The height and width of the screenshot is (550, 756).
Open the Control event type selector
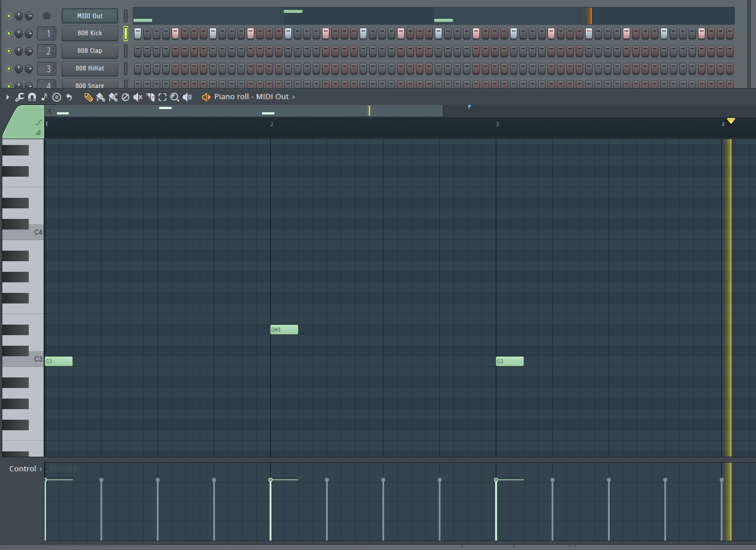click(x=26, y=468)
